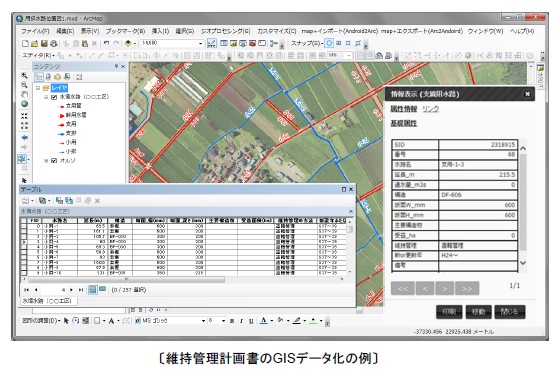The image size is (559, 370).
Task: Click the Undo arrow icon
Action: click(106, 43)
